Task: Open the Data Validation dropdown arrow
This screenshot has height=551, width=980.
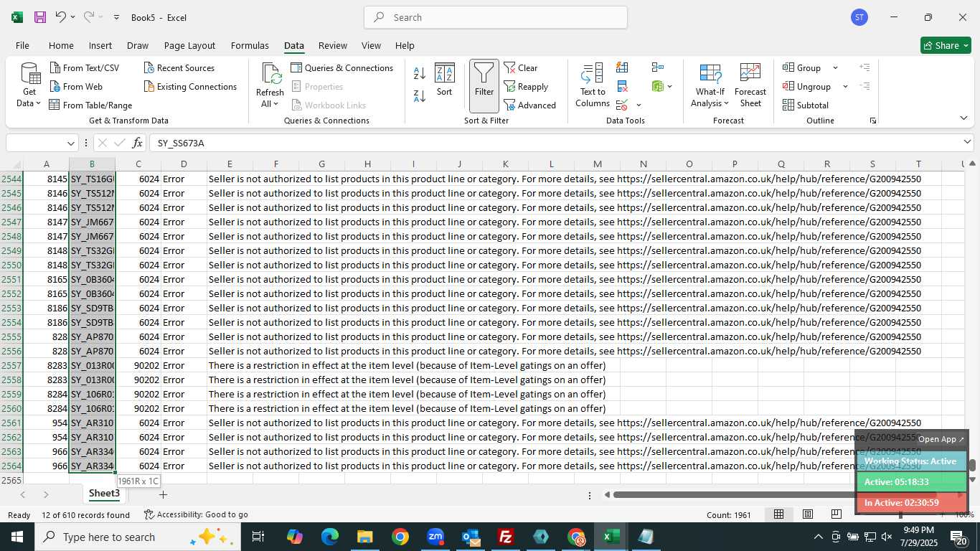Action: pyautogui.click(x=639, y=105)
